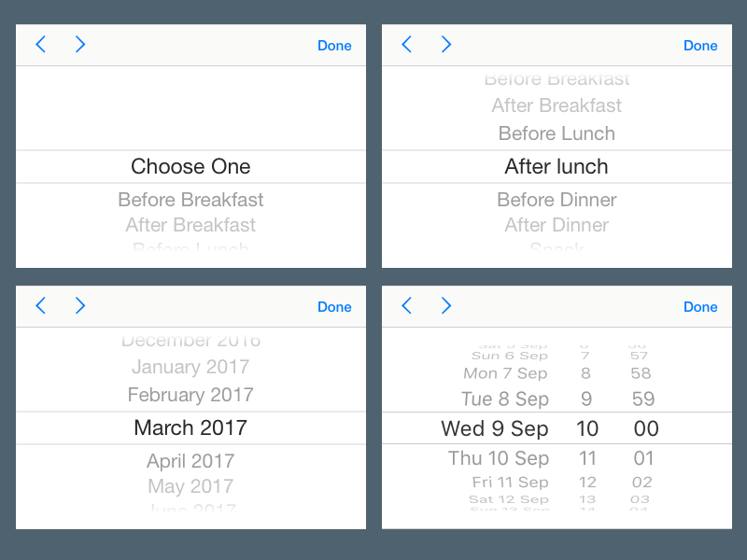Click the back chevron in the bottom-left panel
Screen dimensions: 747x560
coord(40,305)
